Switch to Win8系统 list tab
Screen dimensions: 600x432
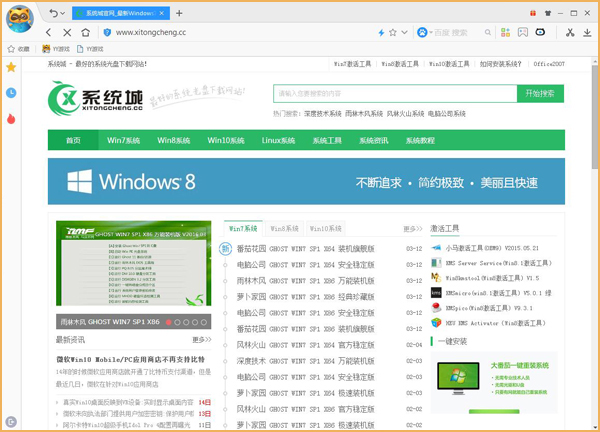click(284, 229)
